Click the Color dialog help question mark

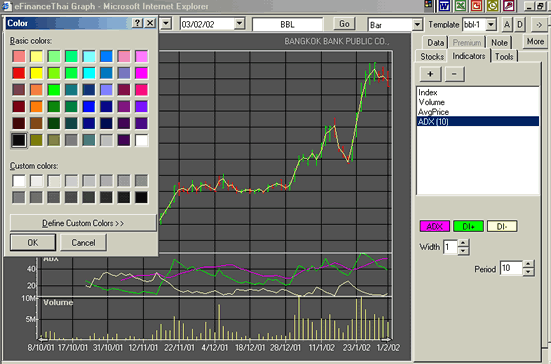[x=137, y=23]
